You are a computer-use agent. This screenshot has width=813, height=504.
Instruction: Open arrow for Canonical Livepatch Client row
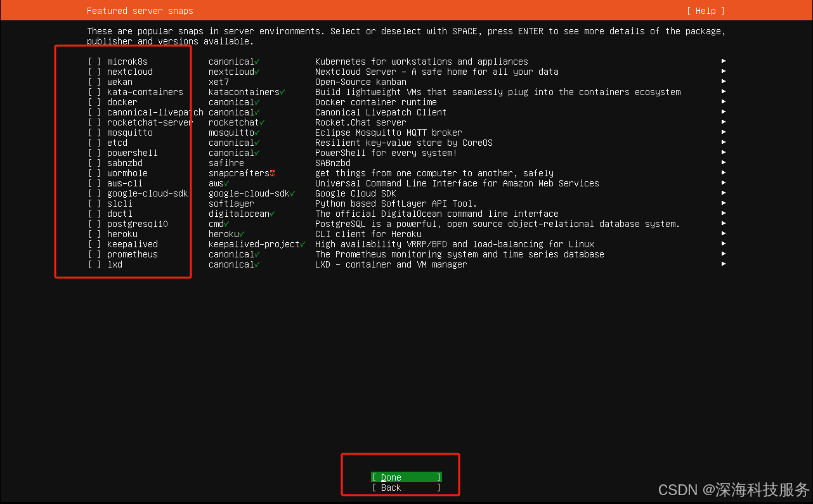coord(724,112)
